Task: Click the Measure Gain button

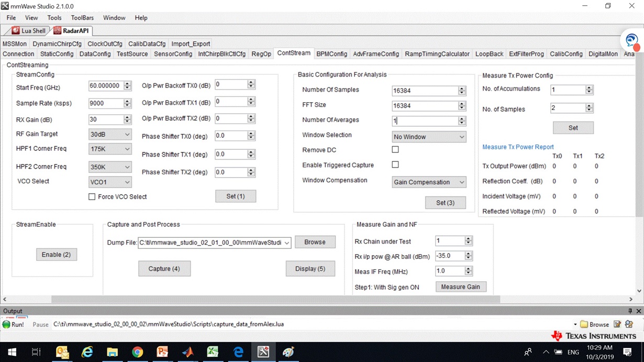Action: click(461, 287)
